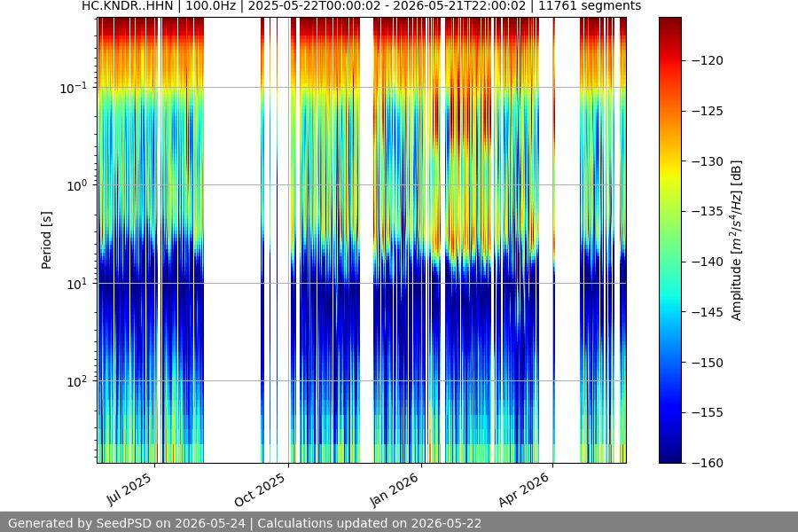Viewport: 798px width, 532px height.
Task: Click the 10⁻¹ period tick label
Action: pyautogui.click(x=73, y=88)
